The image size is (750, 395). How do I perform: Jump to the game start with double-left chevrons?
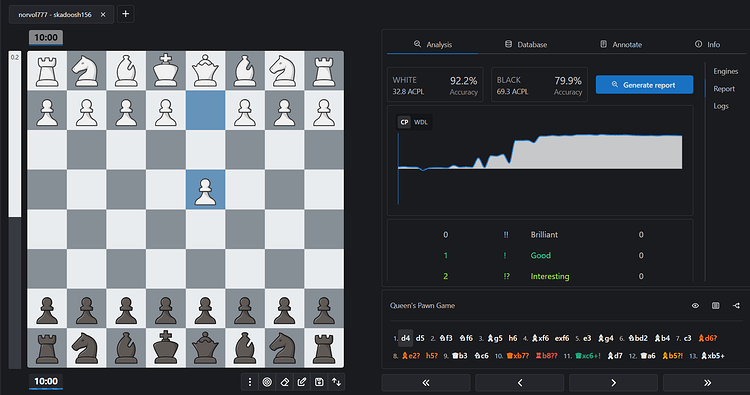(426, 383)
